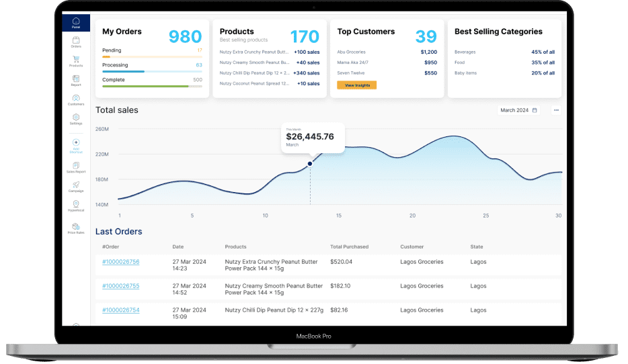Open the Hyperlocal location shortcut
The width and height of the screenshot is (628, 364).
coord(76,206)
